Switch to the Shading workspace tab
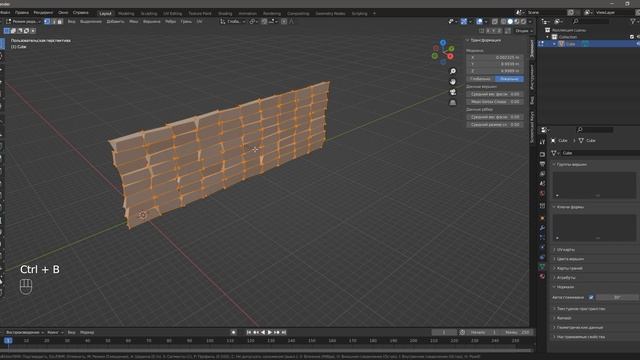This screenshot has height=360, width=640. [x=225, y=13]
